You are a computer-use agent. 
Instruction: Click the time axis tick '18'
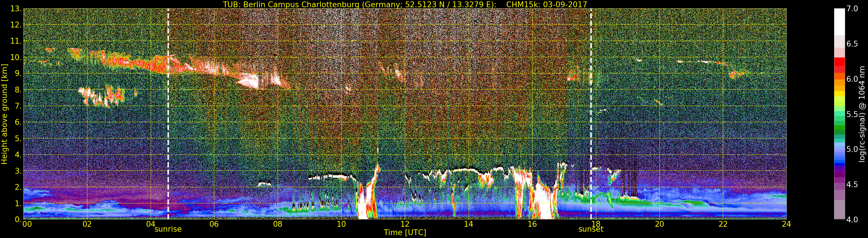coord(596,224)
